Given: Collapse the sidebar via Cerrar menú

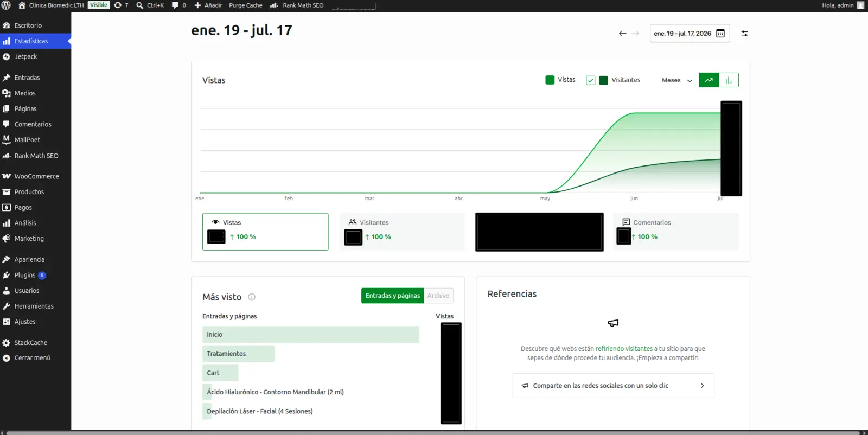Looking at the screenshot, I should point(35,358).
